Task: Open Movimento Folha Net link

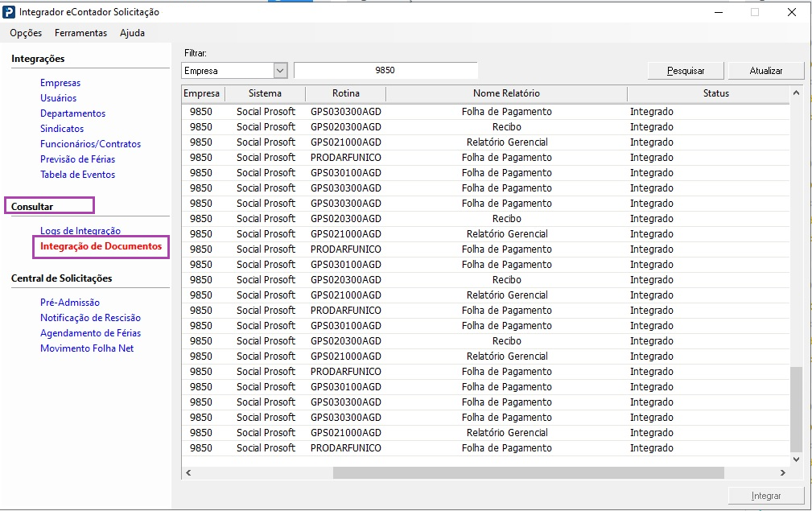Action: tap(87, 348)
